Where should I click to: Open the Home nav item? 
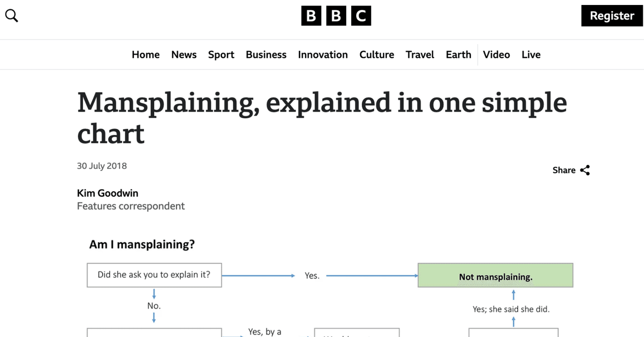(145, 55)
